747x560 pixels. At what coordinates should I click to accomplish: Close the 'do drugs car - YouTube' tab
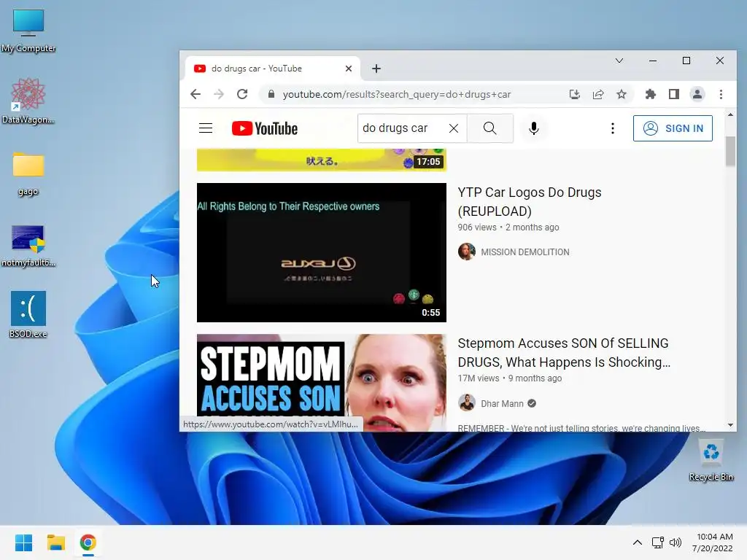point(348,69)
